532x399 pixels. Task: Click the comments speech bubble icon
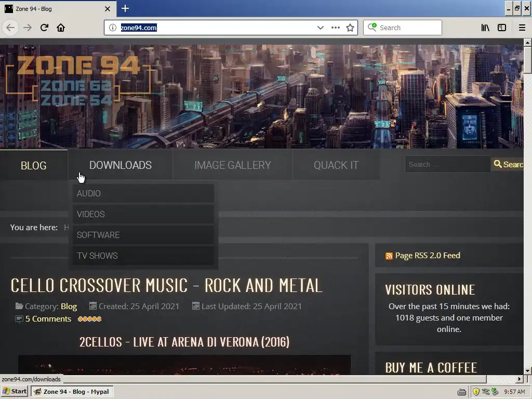19,319
